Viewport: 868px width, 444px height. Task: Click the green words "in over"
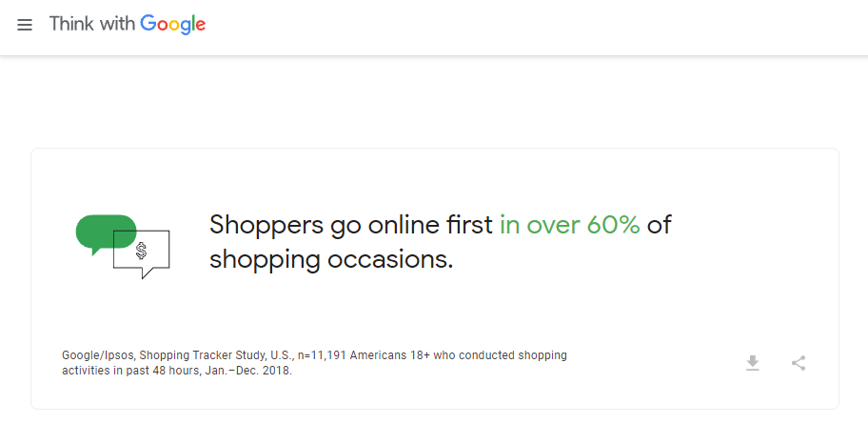click(540, 225)
